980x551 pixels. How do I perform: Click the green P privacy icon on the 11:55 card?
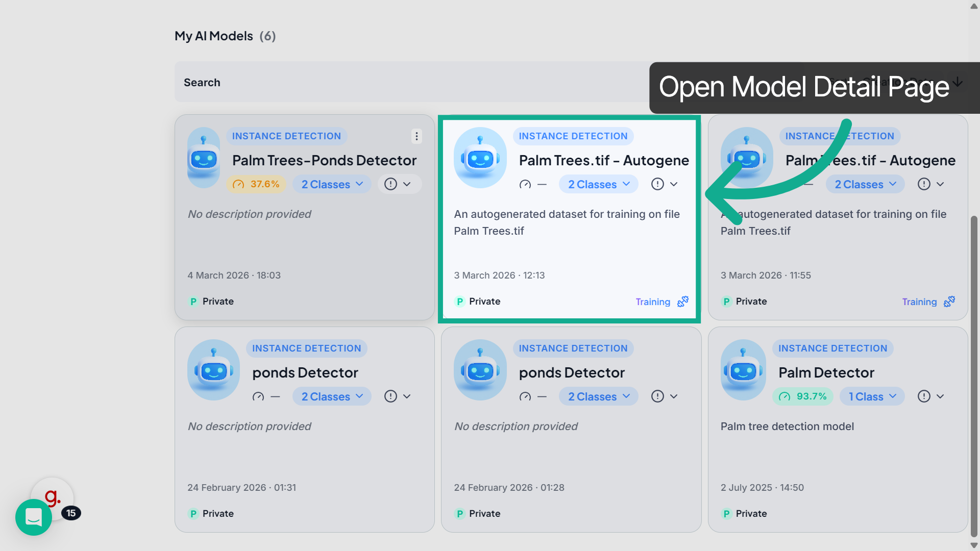(726, 302)
